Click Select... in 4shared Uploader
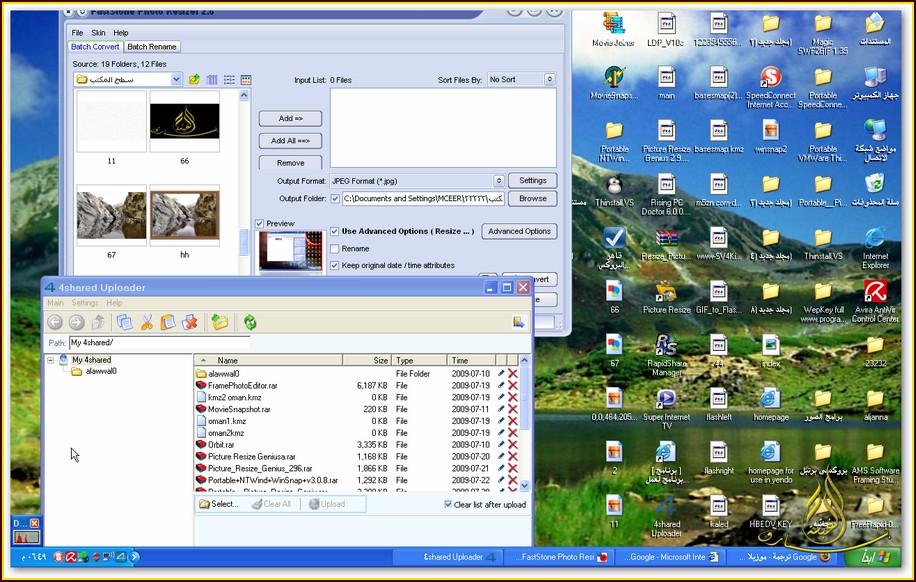 [x=219, y=504]
